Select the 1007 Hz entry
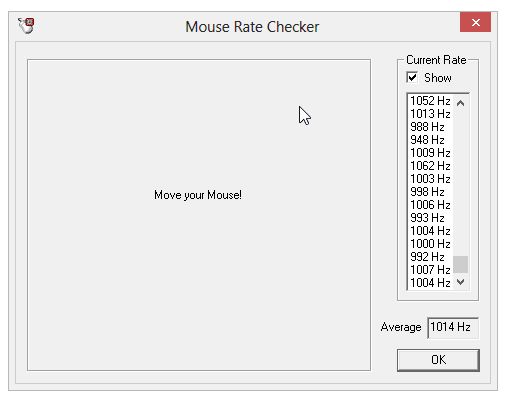The height and width of the screenshot is (400, 505). [x=430, y=270]
